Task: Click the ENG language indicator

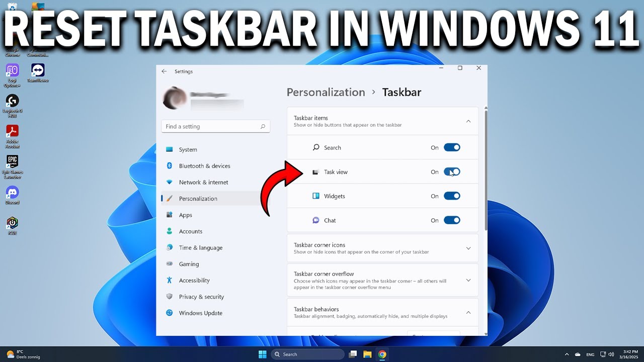Action: 591,354
